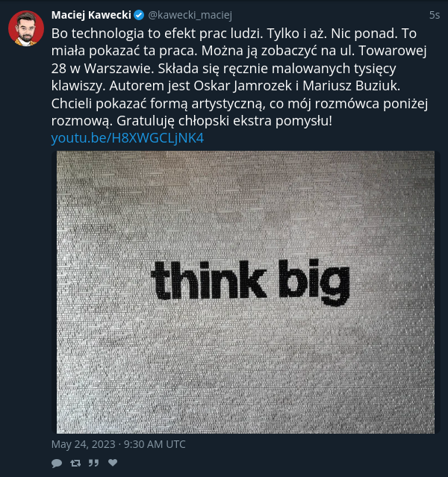Screen dimensions: 448x477
Task: Click the word Towarowej in the tweet
Action: [393, 51]
